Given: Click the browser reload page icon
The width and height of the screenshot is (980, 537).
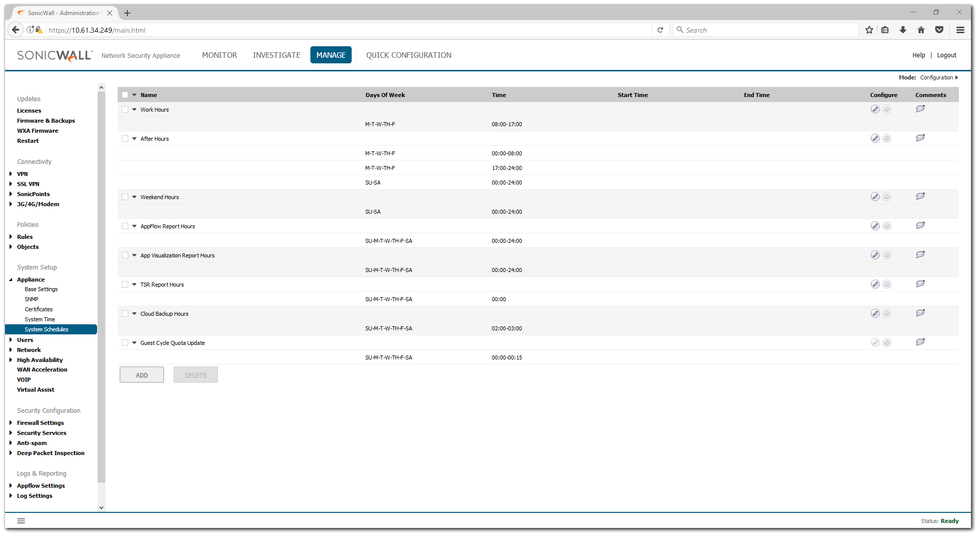Looking at the screenshot, I should (x=660, y=30).
